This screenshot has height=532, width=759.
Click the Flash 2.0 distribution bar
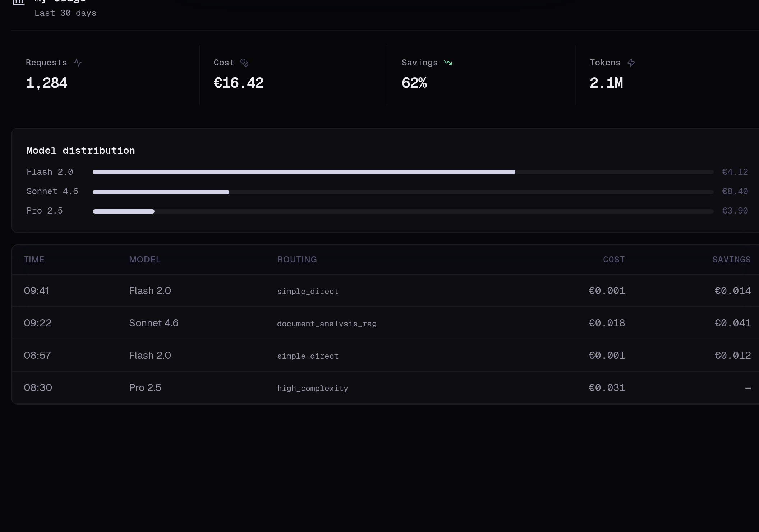(x=403, y=172)
